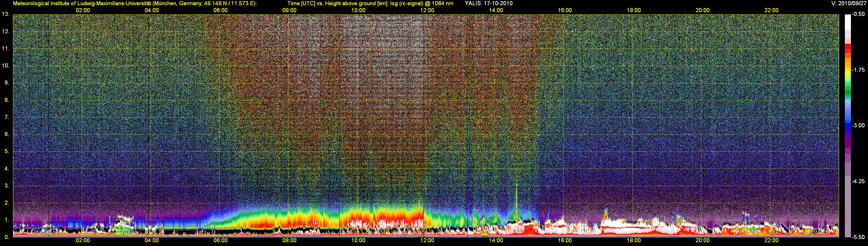Pick the 5. km height axis label
The width and height of the screenshot is (868, 246).
click(7, 151)
